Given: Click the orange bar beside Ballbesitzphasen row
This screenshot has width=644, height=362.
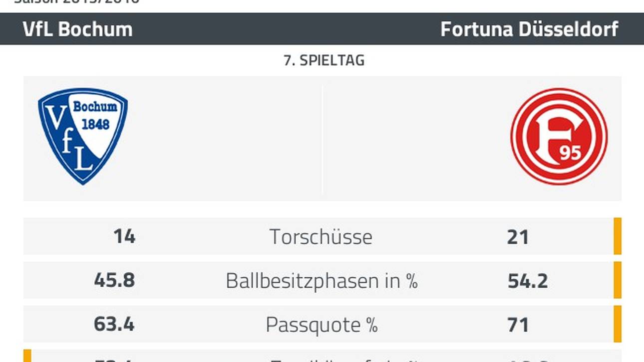Looking at the screenshot, I should coord(618,280).
